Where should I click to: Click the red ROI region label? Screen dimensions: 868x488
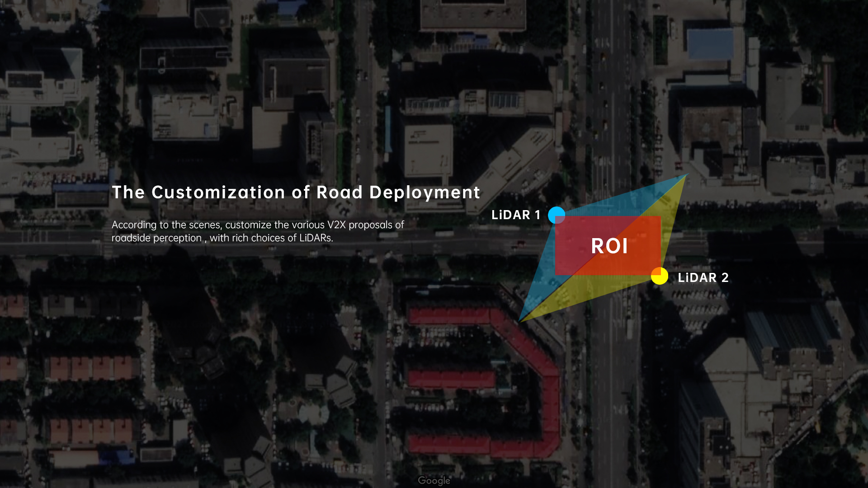coord(609,246)
